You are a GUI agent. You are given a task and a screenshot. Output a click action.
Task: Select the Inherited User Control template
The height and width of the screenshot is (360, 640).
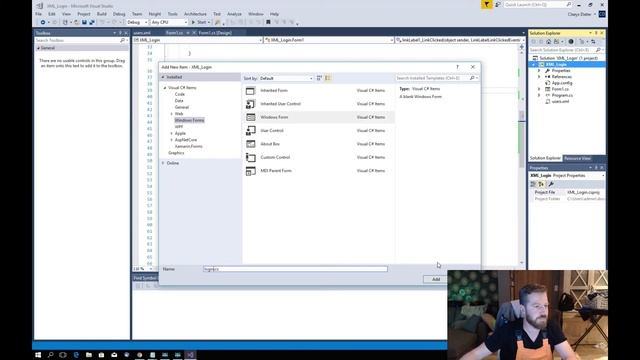point(319,104)
